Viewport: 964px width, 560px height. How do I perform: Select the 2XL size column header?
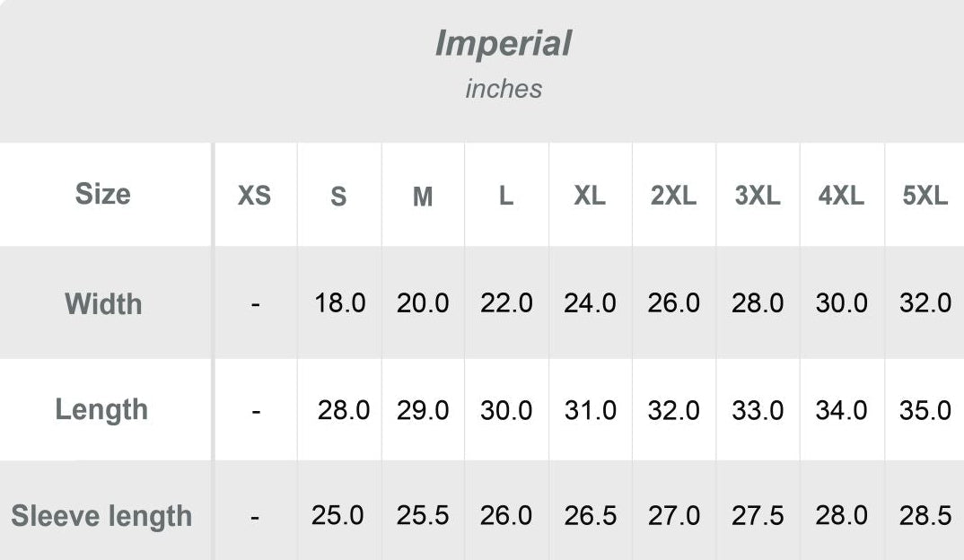[673, 196]
